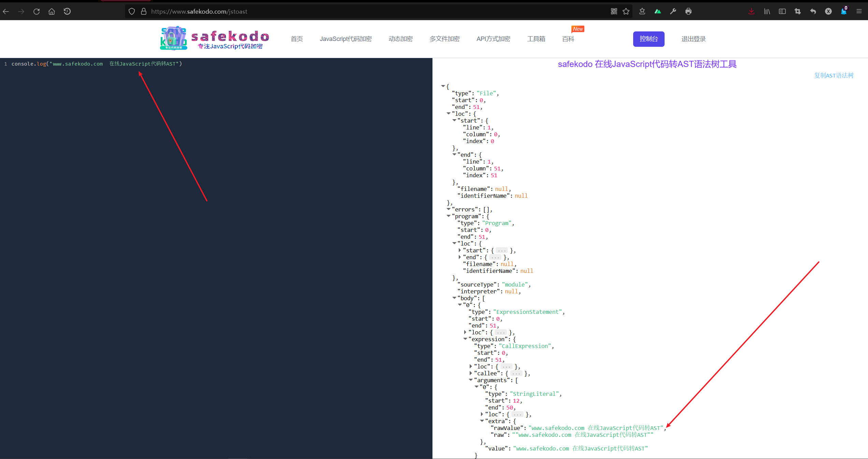
Task: Click the undo arrow toolbar icon
Action: (813, 11)
